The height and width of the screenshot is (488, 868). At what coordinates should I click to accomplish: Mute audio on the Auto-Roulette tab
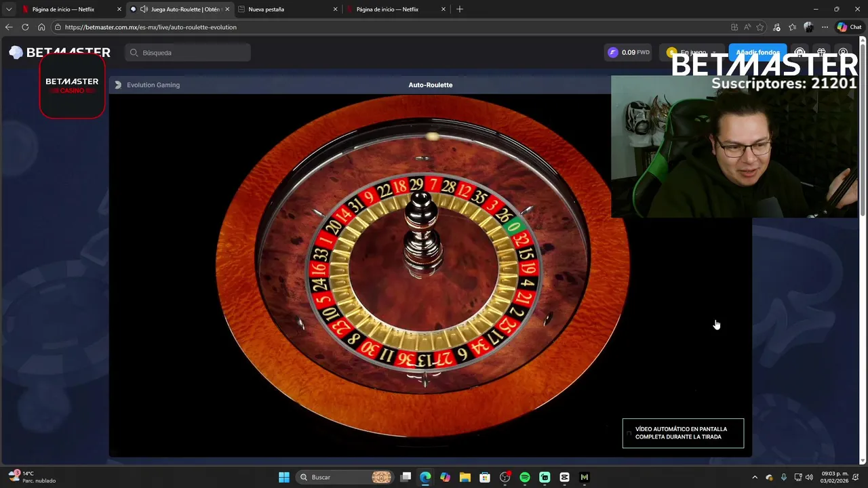[x=144, y=9]
